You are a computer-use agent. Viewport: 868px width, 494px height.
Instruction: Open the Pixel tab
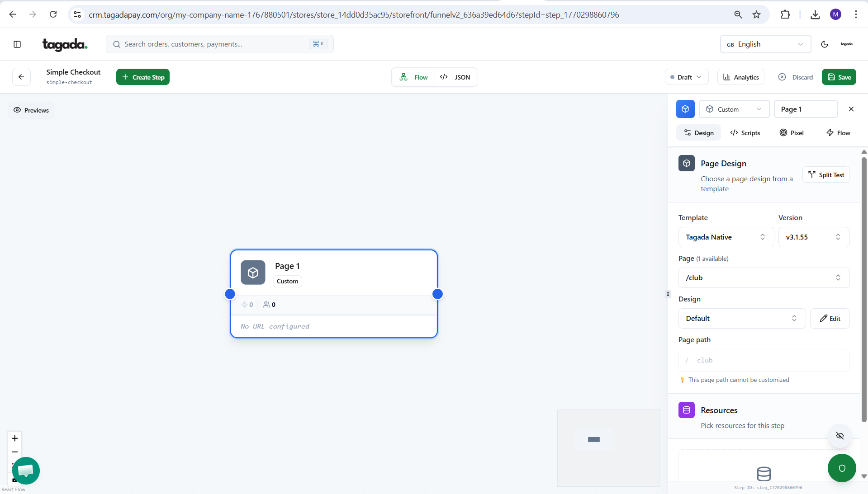point(792,133)
